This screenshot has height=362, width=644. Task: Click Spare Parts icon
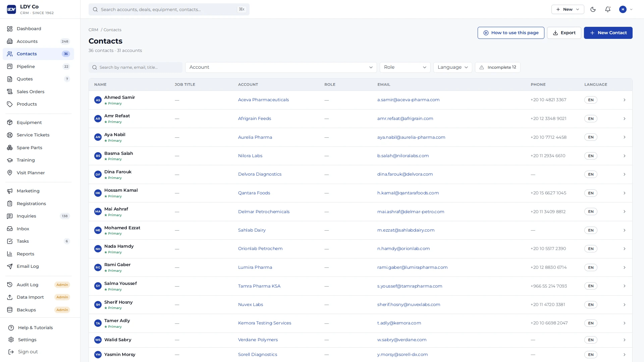click(x=10, y=148)
